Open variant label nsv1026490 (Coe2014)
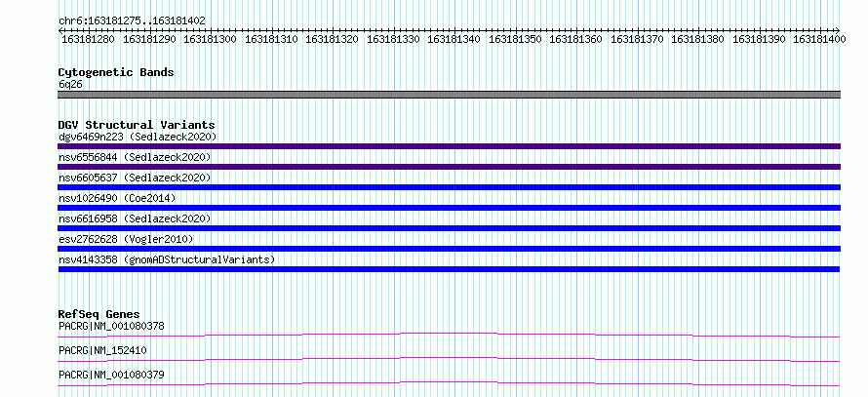The width and height of the screenshot is (868, 397). 117,198
